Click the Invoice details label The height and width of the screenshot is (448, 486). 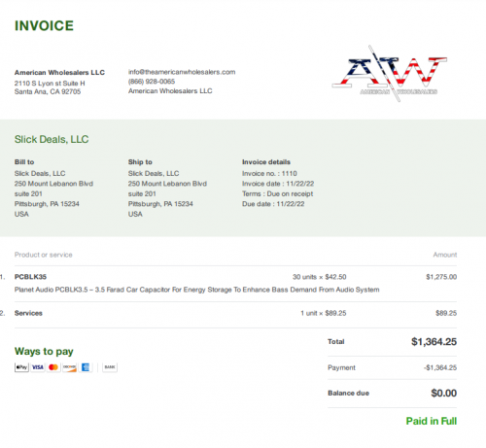click(x=266, y=162)
